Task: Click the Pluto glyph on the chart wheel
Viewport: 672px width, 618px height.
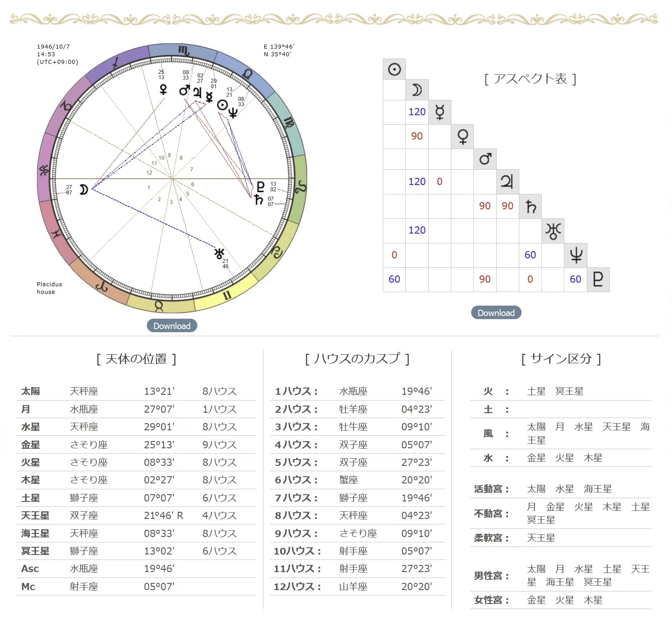Action: (260, 187)
